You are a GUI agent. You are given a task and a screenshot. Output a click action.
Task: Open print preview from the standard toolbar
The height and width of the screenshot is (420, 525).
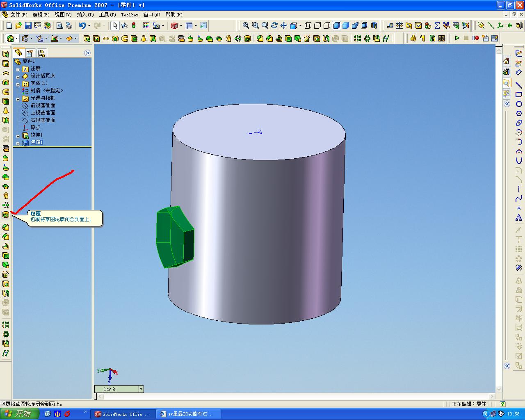(59, 25)
